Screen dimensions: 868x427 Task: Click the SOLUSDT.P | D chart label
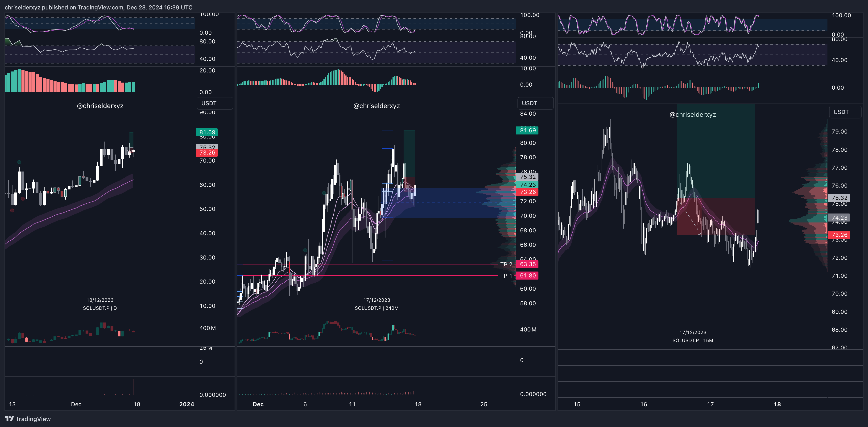100,308
